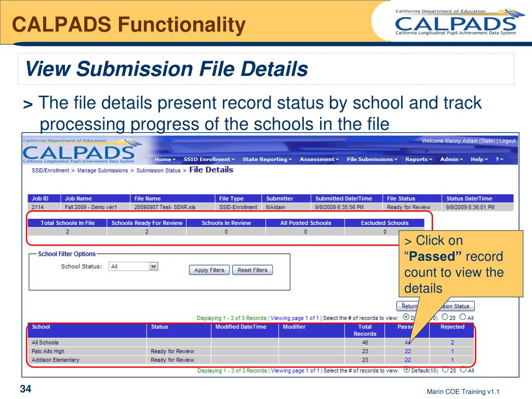
Task: Click the Logout link
Action: coord(507,141)
